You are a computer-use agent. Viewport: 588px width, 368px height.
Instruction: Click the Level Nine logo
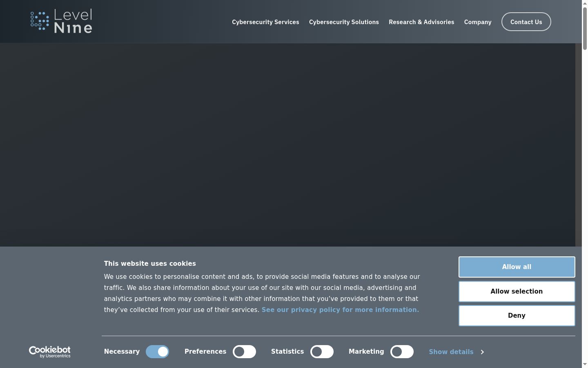(x=61, y=21)
